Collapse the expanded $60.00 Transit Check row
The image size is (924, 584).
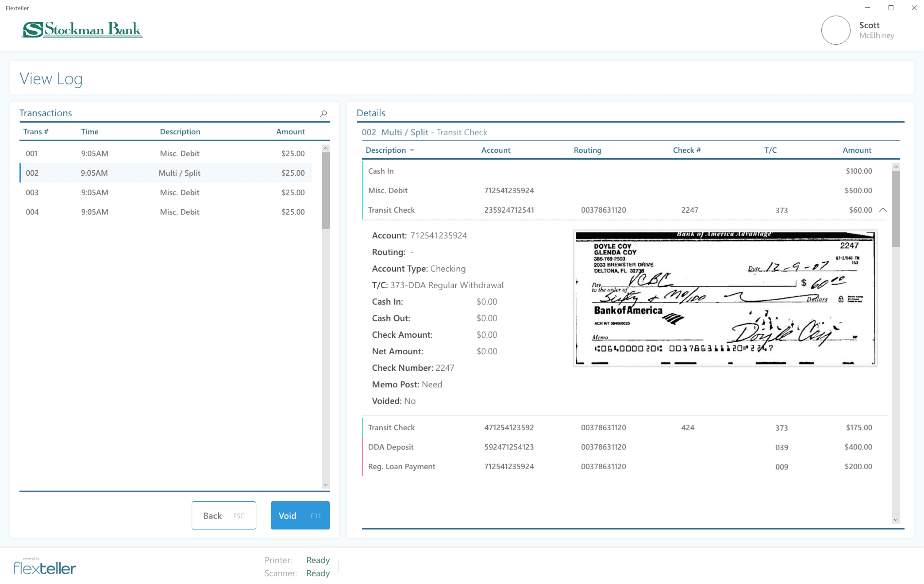coord(883,210)
